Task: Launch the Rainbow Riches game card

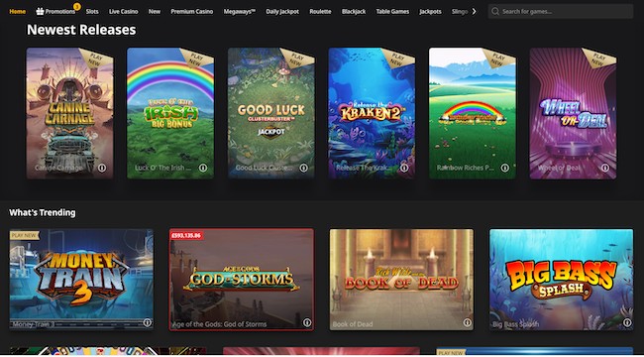Action: pyautogui.click(x=473, y=113)
